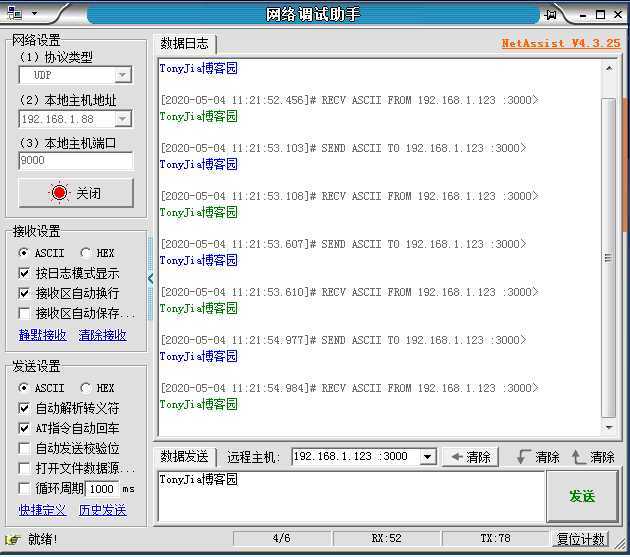This screenshot has width=630, height=557.
Task: Click the TX:78 status bar counter
Action: click(x=495, y=539)
